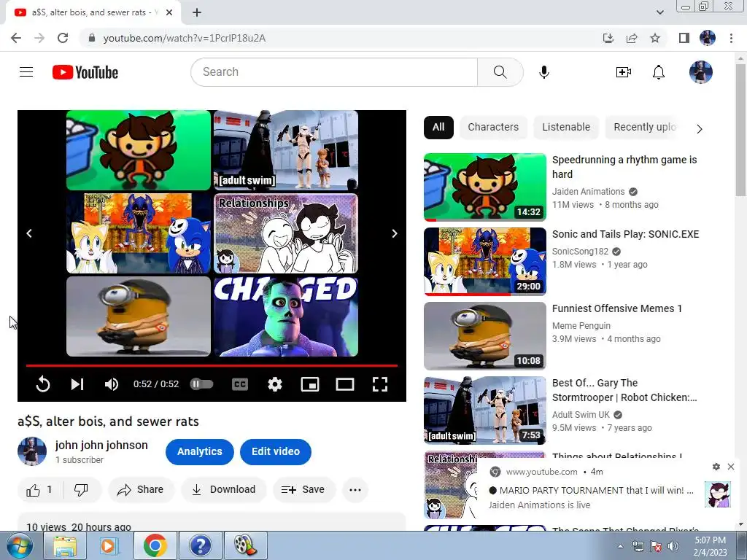Select the Characters filter chip

pyautogui.click(x=493, y=127)
